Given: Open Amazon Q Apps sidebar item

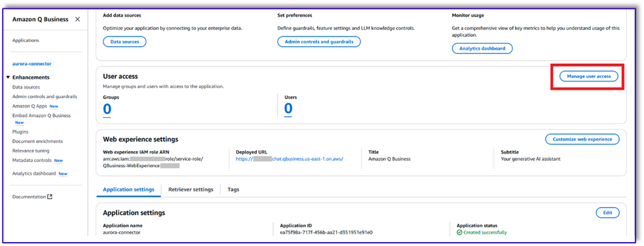Looking at the screenshot, I should tap(29, 106).
